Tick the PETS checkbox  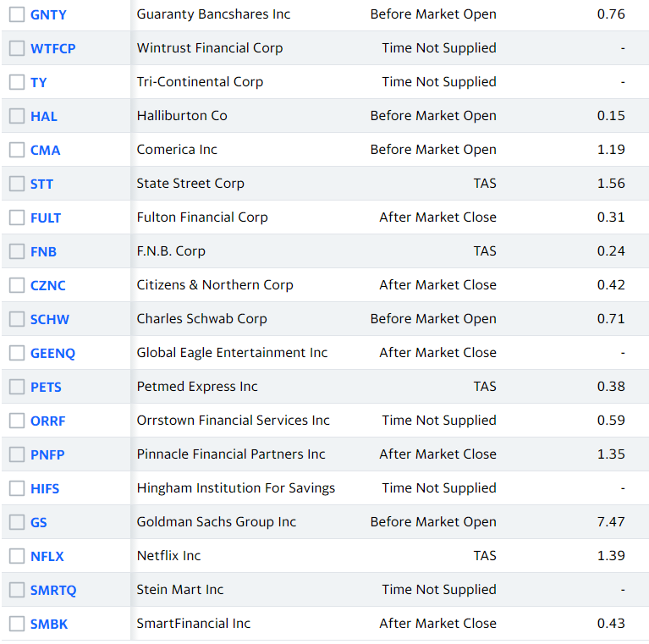[x=17, y=387]
